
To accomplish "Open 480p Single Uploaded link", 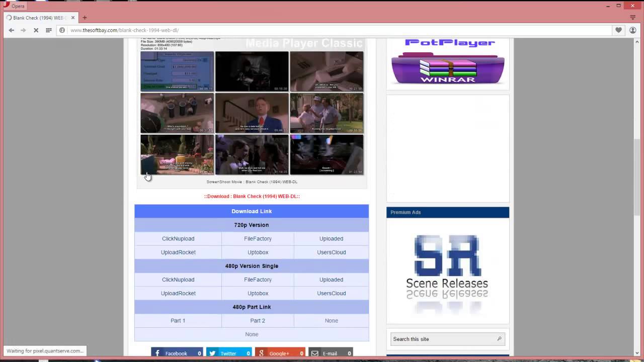I will pos(331,280).
